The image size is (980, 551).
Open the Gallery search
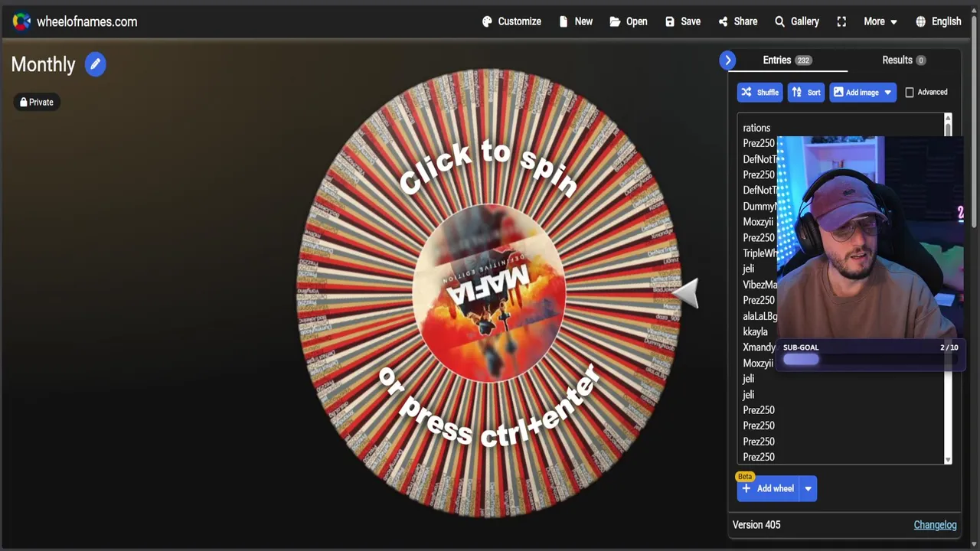pos(796,21)
